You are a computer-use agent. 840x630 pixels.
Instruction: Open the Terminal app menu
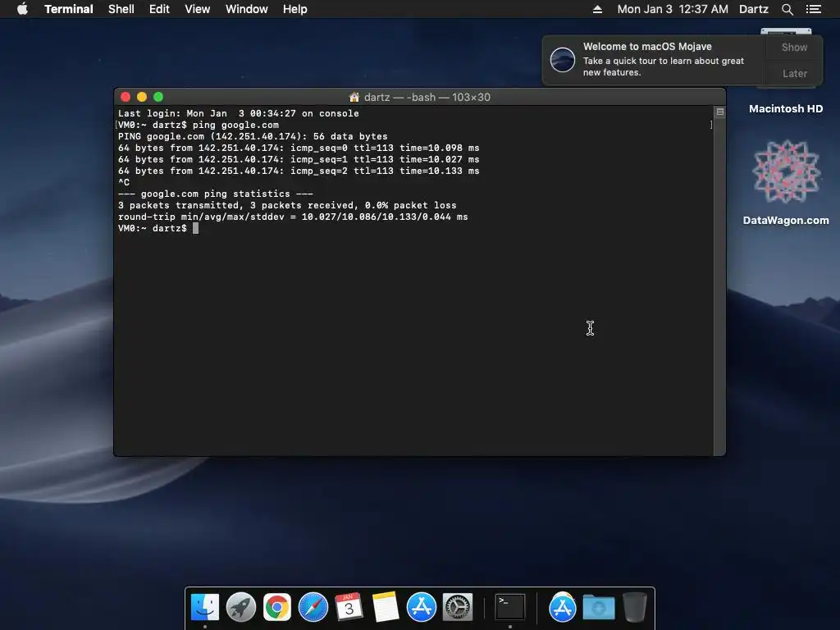(x=69, y=9)
